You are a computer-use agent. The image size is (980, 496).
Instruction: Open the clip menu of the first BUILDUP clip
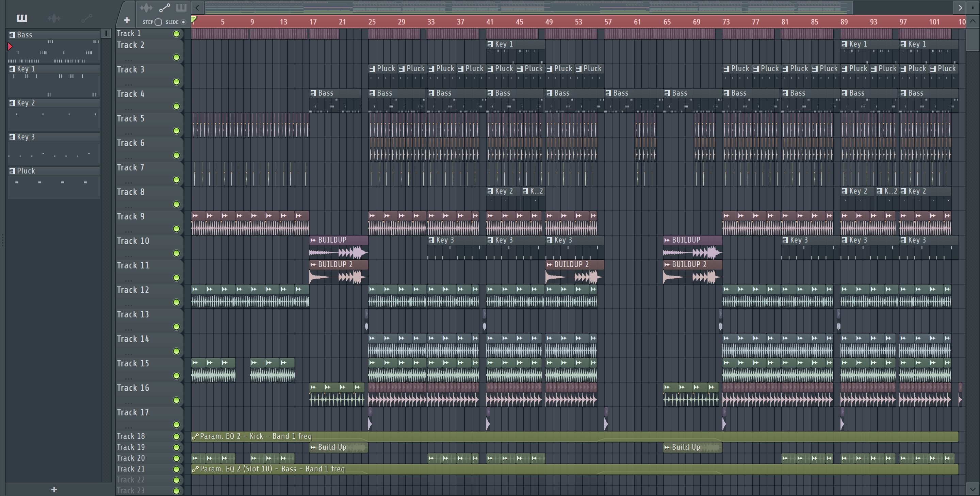click(x=313, y=240)
